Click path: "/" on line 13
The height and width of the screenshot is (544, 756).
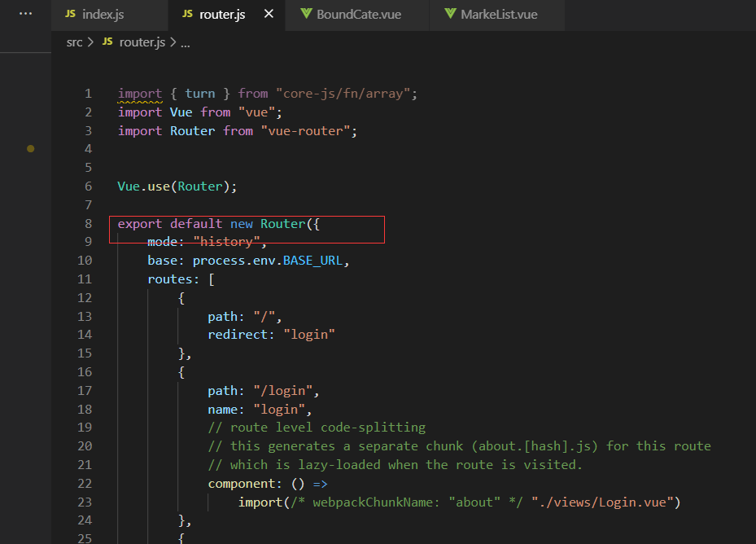244,317
